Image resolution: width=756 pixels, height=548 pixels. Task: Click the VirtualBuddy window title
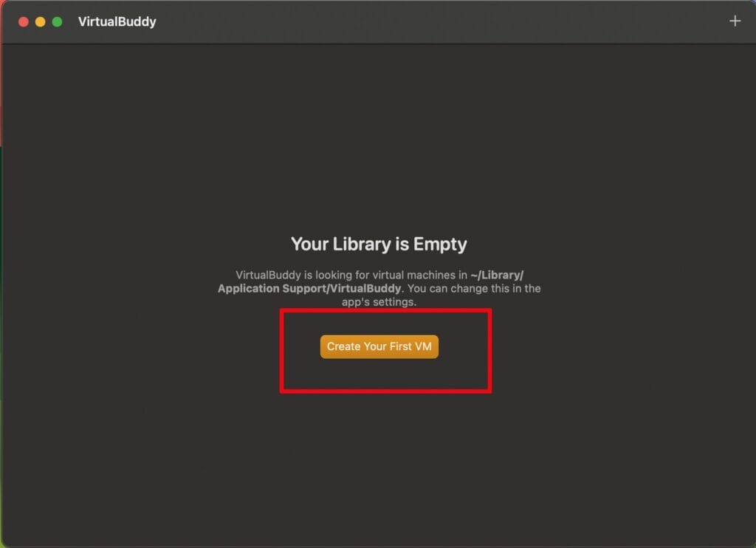point(117,21)
